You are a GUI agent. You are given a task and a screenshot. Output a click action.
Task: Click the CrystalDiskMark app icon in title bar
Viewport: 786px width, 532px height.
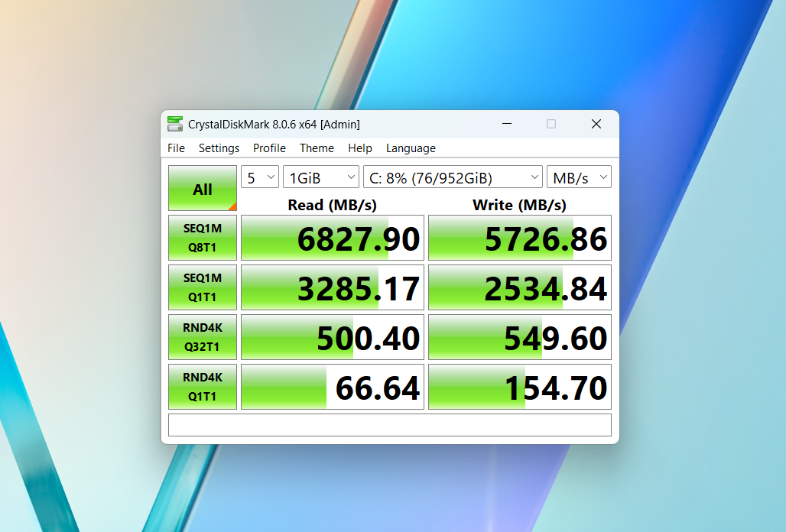[x=175, y=124]
